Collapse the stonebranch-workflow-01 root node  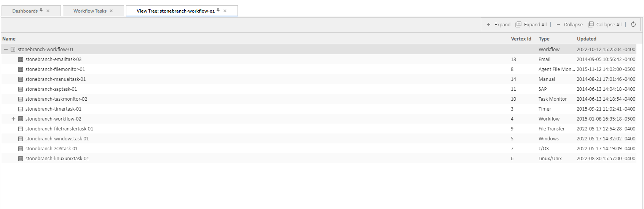point(6,50)
